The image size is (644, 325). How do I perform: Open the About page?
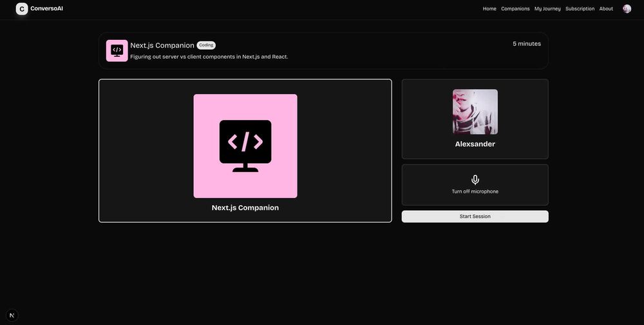point(606,8)
